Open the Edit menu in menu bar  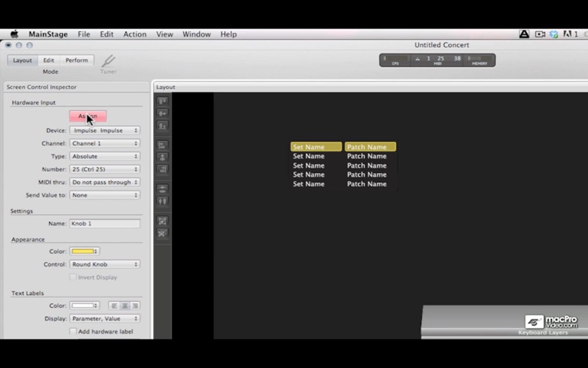tap(107, 34)
